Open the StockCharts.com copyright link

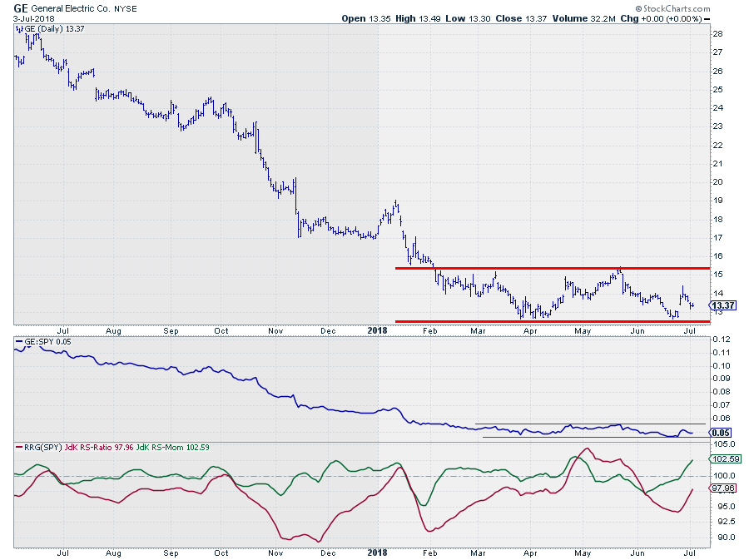672,8
